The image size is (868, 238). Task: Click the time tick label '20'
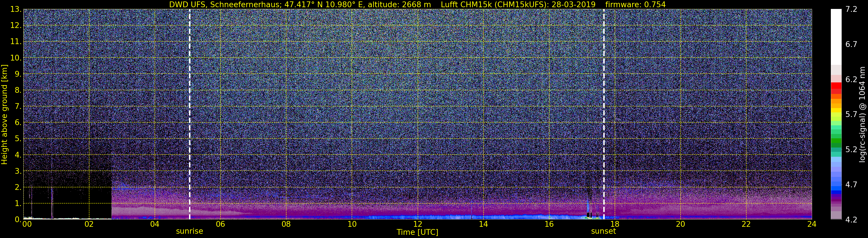[x=680, y=224]
